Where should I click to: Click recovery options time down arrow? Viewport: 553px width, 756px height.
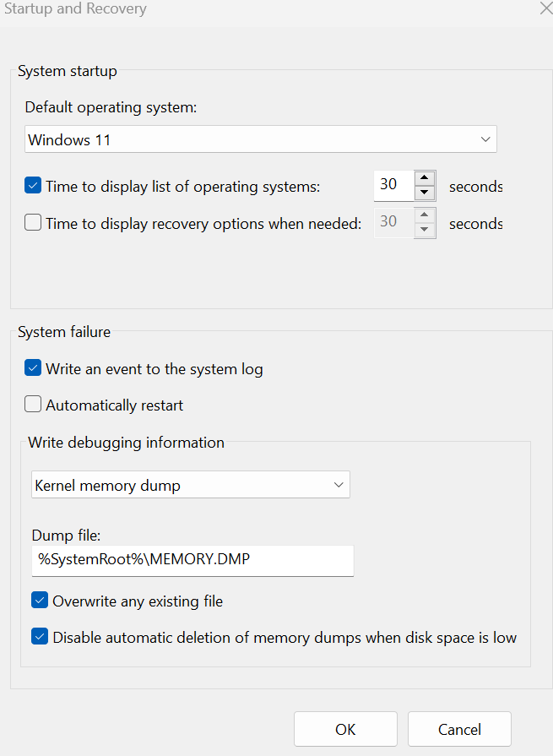[x=425, y=230]
